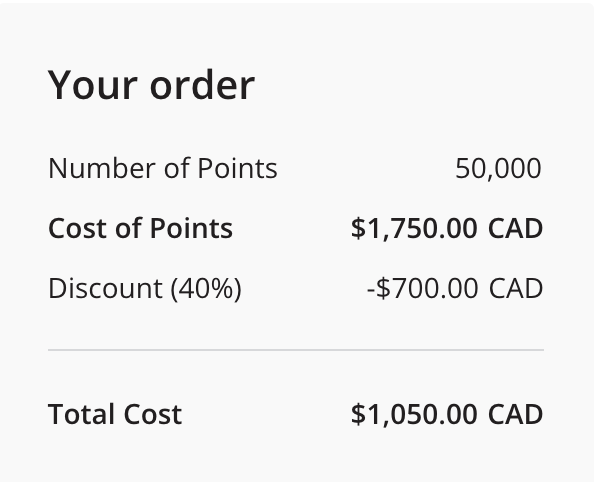Click "CAD" in the total cost amount
602x482 pixels.
[515, 414]
